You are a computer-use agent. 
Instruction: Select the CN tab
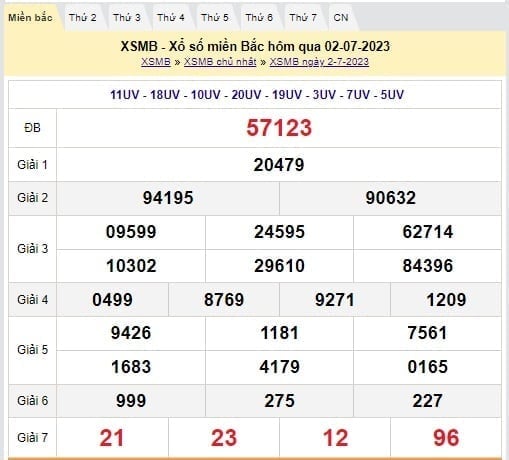point(341,18)
